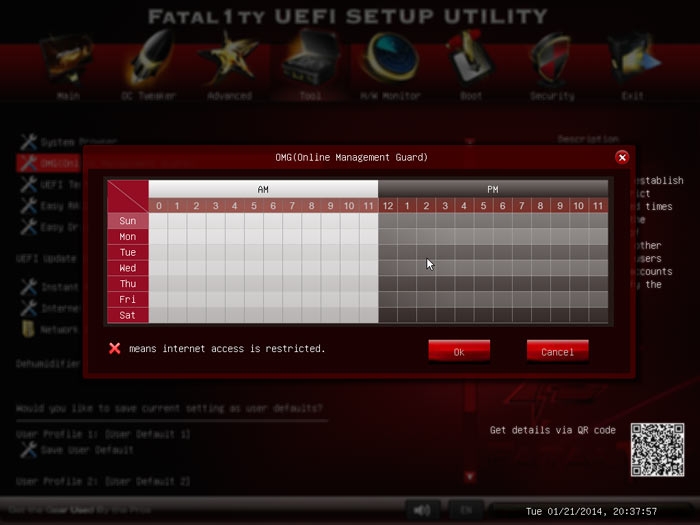Select the Boot joystick icon

[x=470, y=58]
